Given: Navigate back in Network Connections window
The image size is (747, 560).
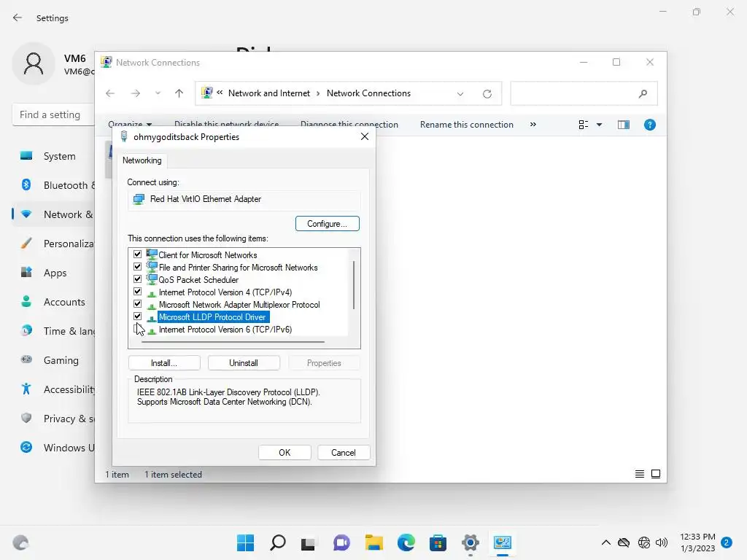Looking at the screenshot, I should pyautogui.click(x=110, y=93).
